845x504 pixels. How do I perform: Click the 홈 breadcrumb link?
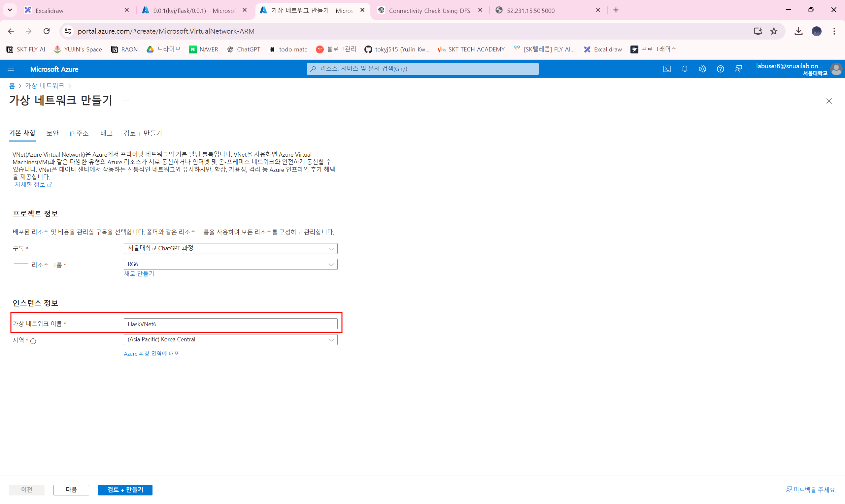point(12,85)
